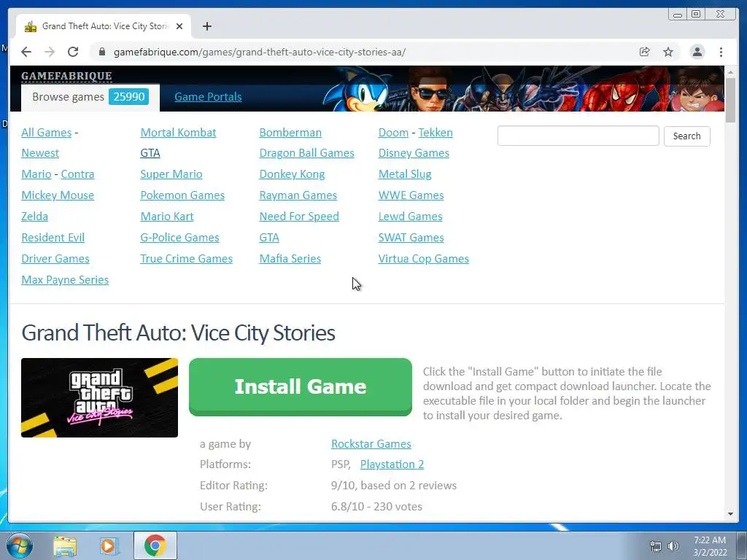Click the page scrollbar down arrow
The image size is (747, 560).
(x=730, y=514)
